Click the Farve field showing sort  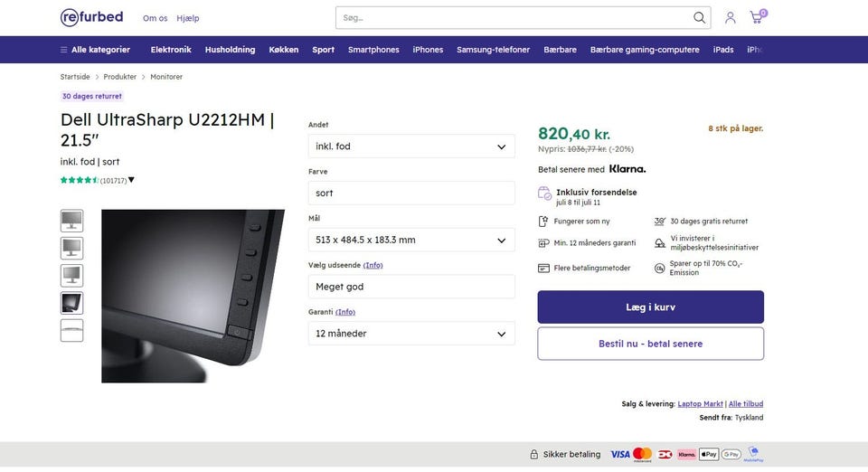pyautogui.click(x=411, y=194)
